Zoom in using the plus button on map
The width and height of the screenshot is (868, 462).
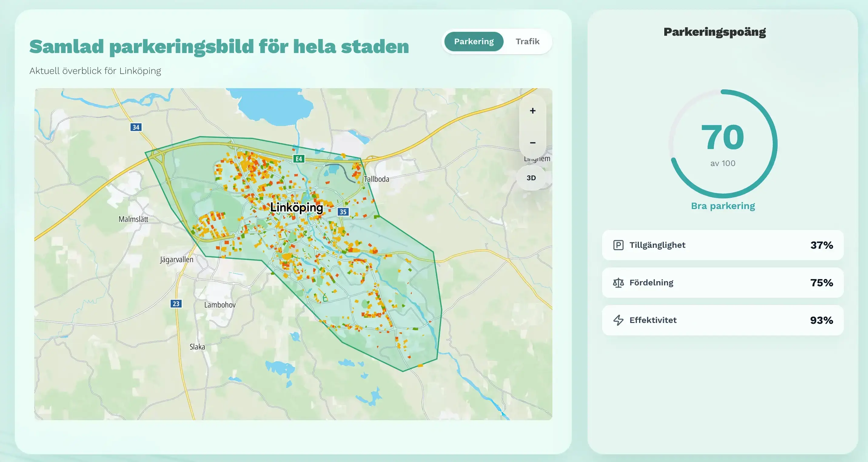(x=532, y=111)
